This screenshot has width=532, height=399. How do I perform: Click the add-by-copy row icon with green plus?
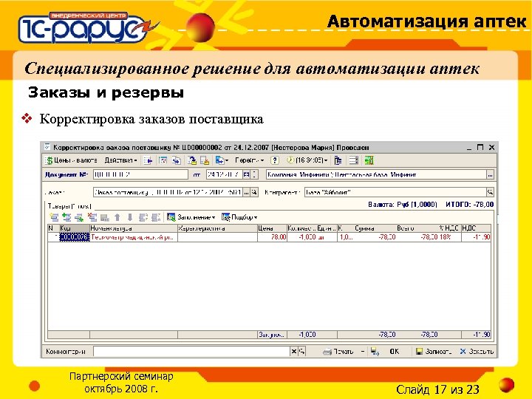(x=66, y=217)
